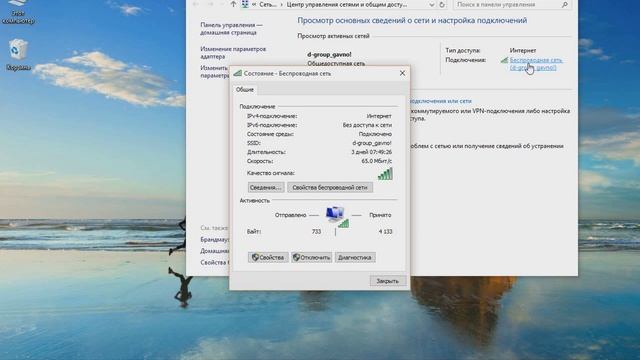Click the Control Panel icon in address bar

(245, 4)
